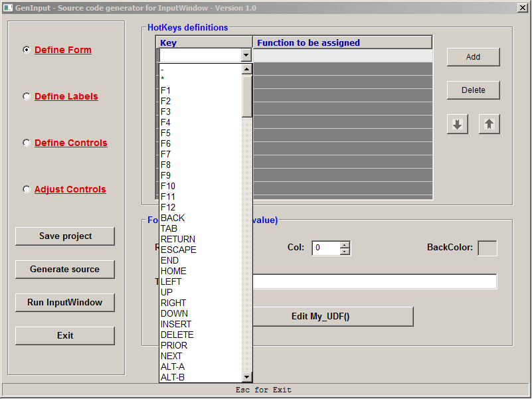Decrease the Col spinner value
This screenshot has width=532, height=399.
click(345, 252)
